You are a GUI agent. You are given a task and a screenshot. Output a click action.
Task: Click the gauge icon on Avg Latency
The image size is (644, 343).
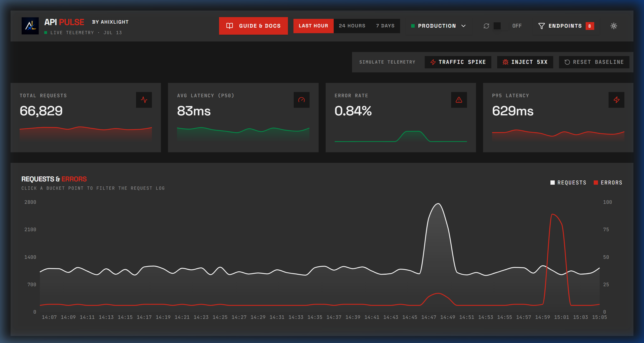(x=302, y=100)
